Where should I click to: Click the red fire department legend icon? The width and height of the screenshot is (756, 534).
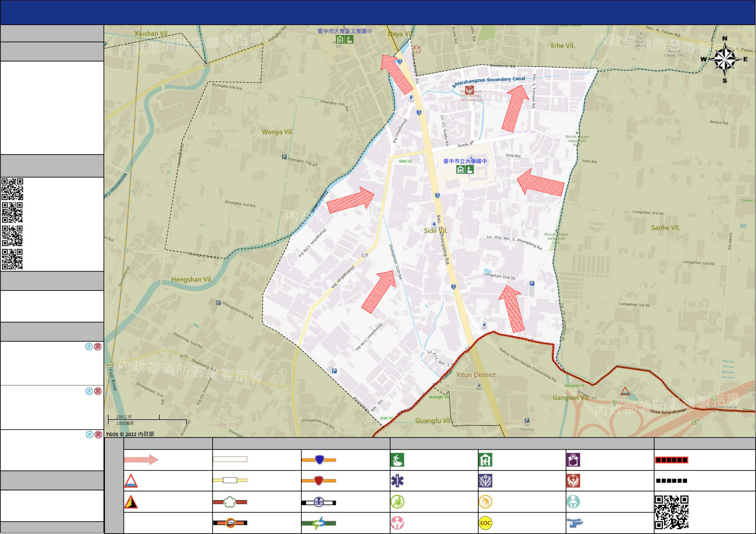click(x=573, y=481)
